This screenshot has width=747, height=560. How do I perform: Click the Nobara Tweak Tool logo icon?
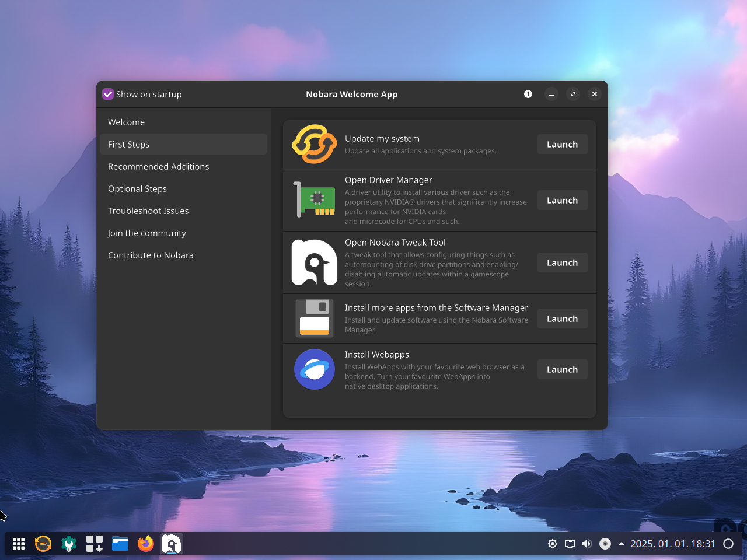[315, 262]
